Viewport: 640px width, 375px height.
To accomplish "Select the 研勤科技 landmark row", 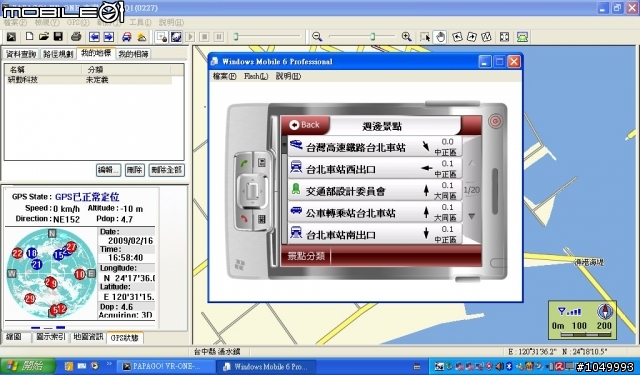I will tap(89, 80).
